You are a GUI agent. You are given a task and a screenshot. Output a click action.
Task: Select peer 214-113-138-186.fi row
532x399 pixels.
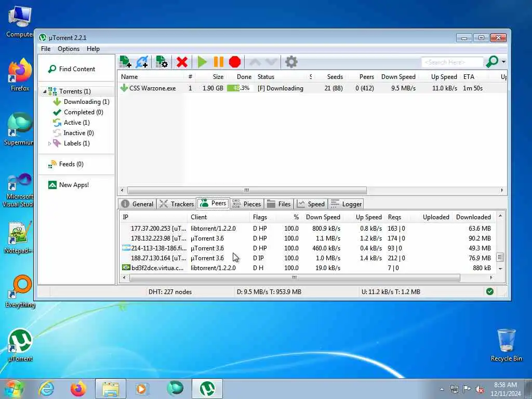tap(307, 248)
